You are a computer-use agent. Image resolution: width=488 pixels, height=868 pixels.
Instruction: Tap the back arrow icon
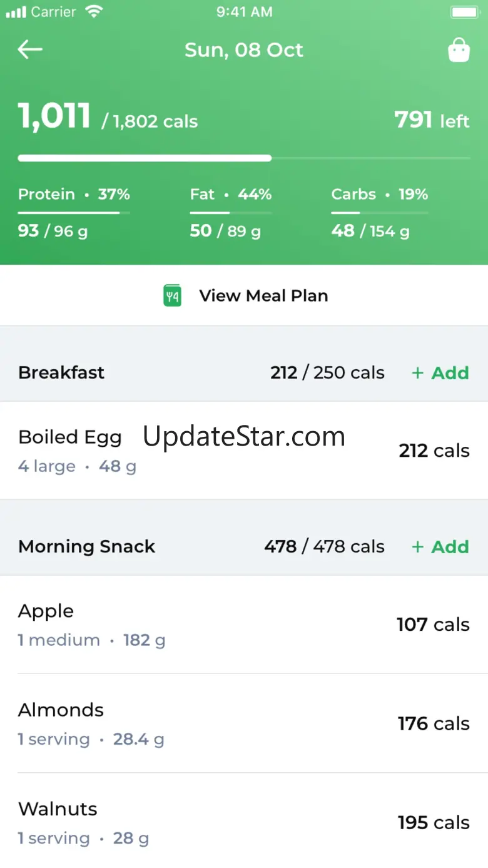pyautogui.click(x=30, y=50)
